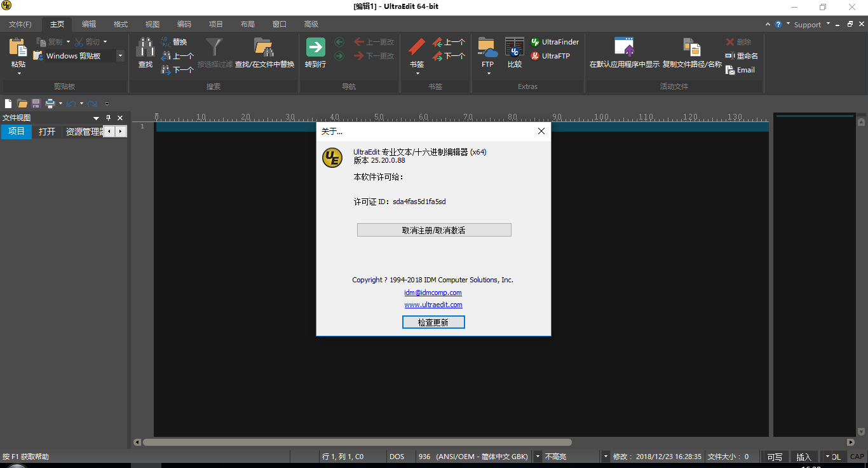Expand the Windows 剪贴板 clipboard dropdown
868x468 pixels.
coord(120,56)
